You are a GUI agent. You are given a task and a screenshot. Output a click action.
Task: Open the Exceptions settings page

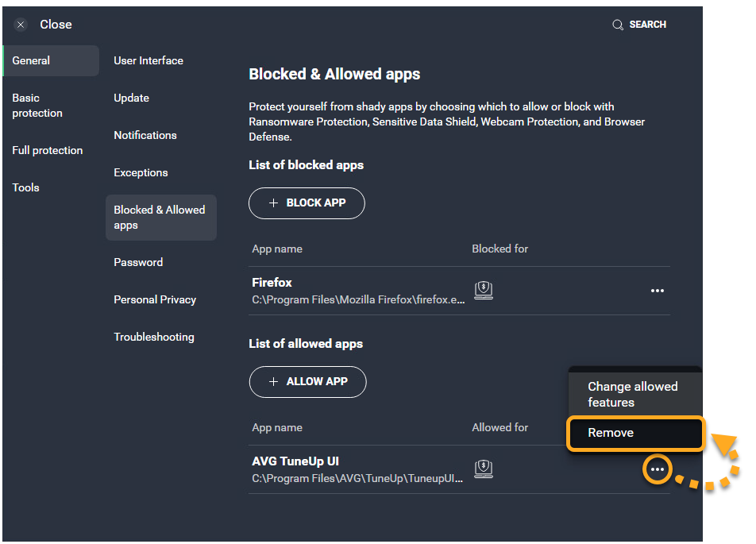pos(141,173)
